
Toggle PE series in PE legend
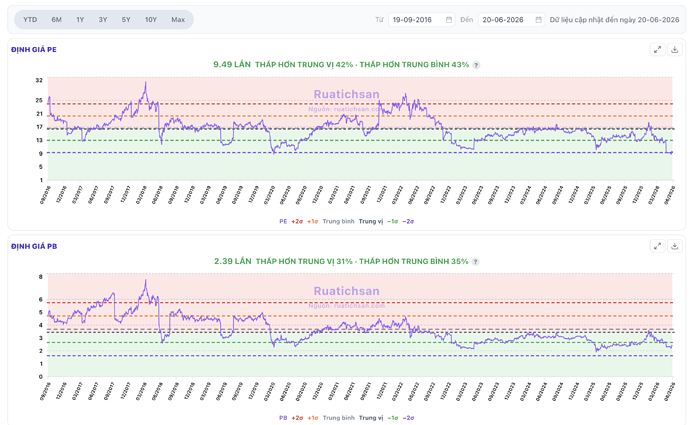click(x=283, y=221)
